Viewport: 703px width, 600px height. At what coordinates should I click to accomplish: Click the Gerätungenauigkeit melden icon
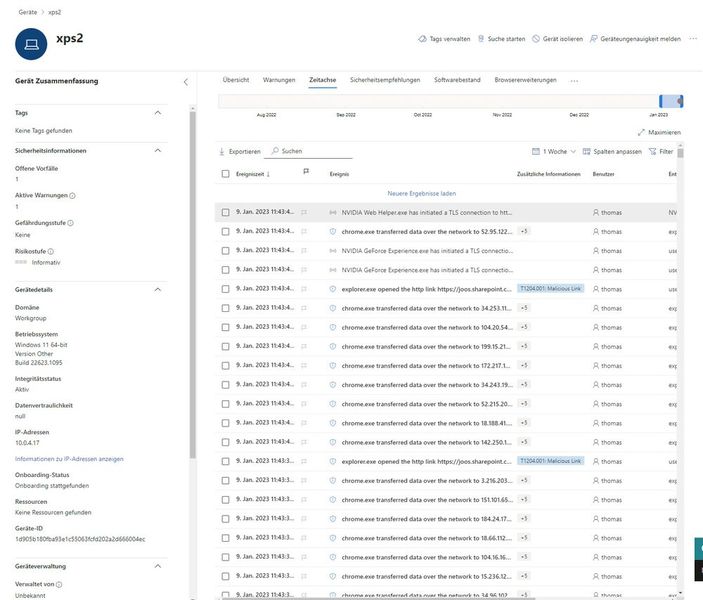[593, 39]
